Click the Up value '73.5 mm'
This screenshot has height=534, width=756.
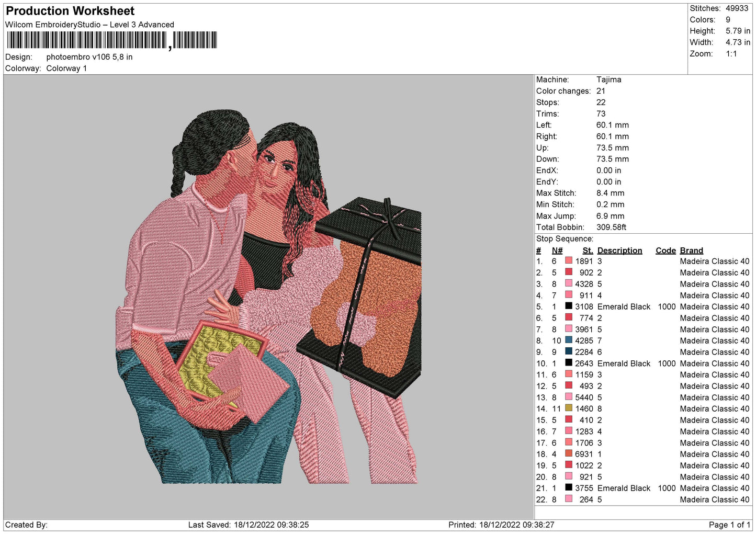(x=613, y=147)
